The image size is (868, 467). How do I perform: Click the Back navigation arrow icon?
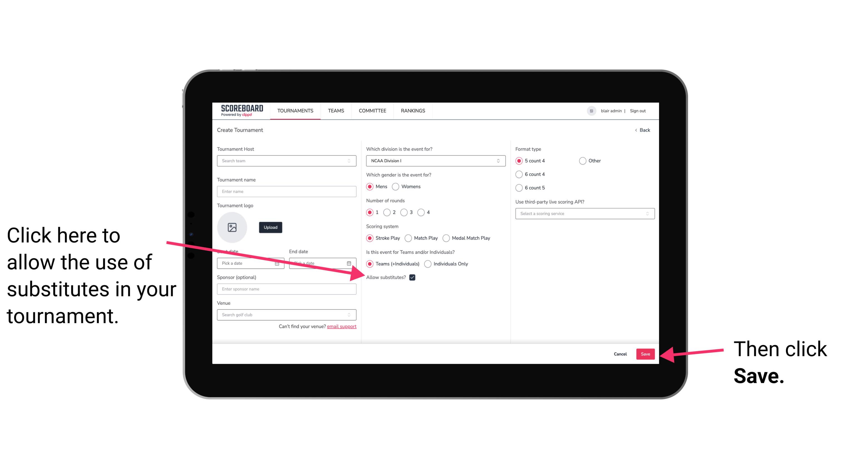[636, 130]
